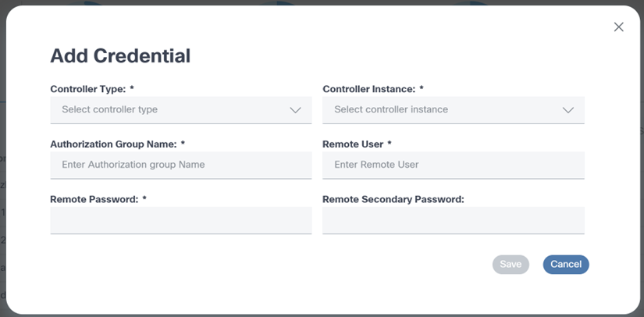Screen dimensions: 644x317
Task: Click the required asterisk beside Controller Instance
Action: point(422,89)
